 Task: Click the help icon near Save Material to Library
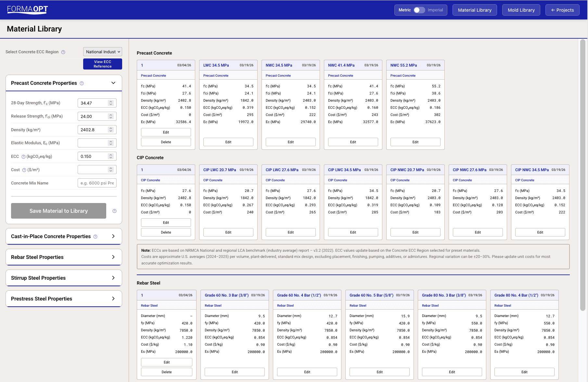click(x=114, y=211)
